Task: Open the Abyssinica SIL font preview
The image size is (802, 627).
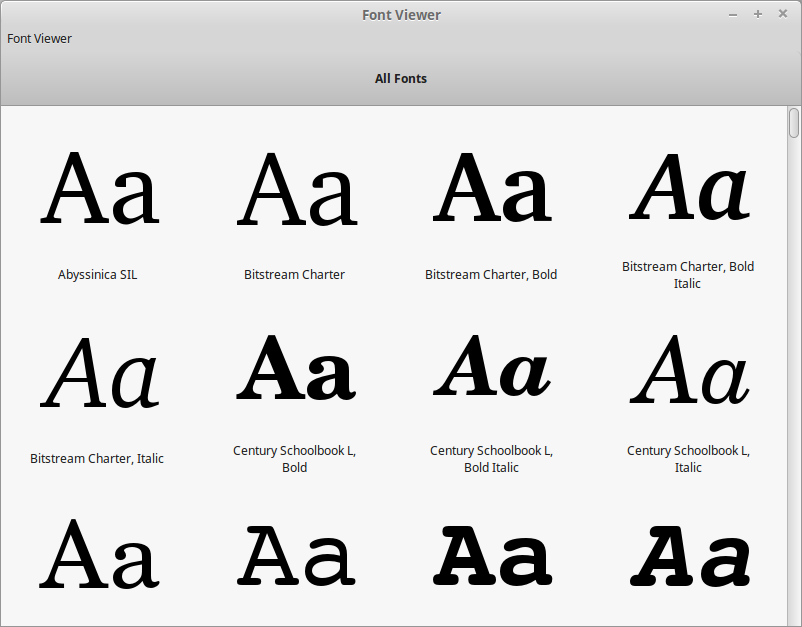Action: (100, 188)
